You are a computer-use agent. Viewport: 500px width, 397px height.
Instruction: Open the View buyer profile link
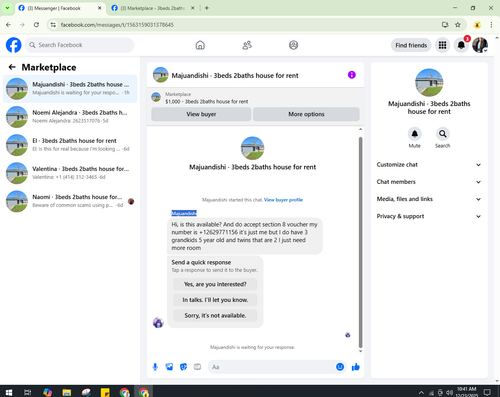pos(283,200)
